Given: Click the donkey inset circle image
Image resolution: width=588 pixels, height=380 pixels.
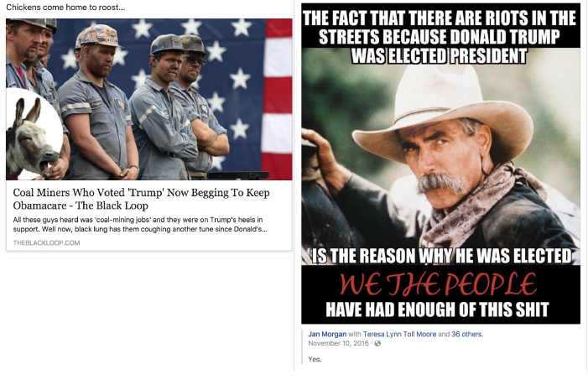Looking at the screenshot, I should 34,134.
